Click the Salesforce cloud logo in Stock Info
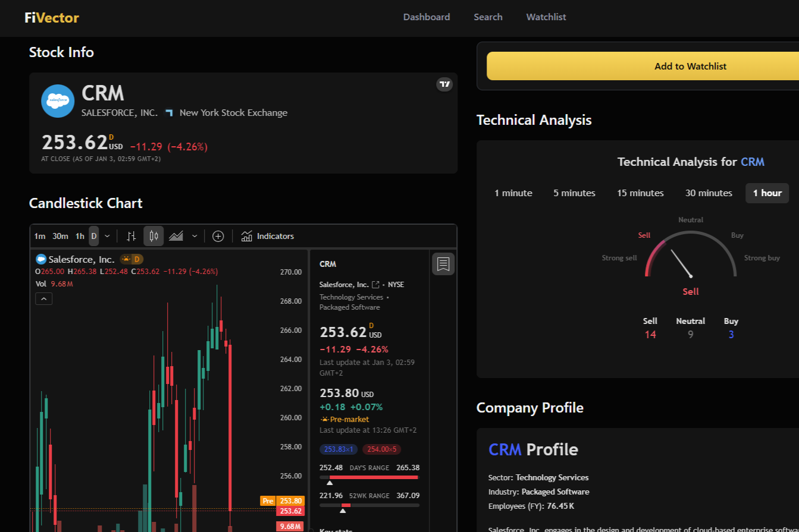This screenshot has width=799, height=532. pyautogui.click(x=58, y=101)
